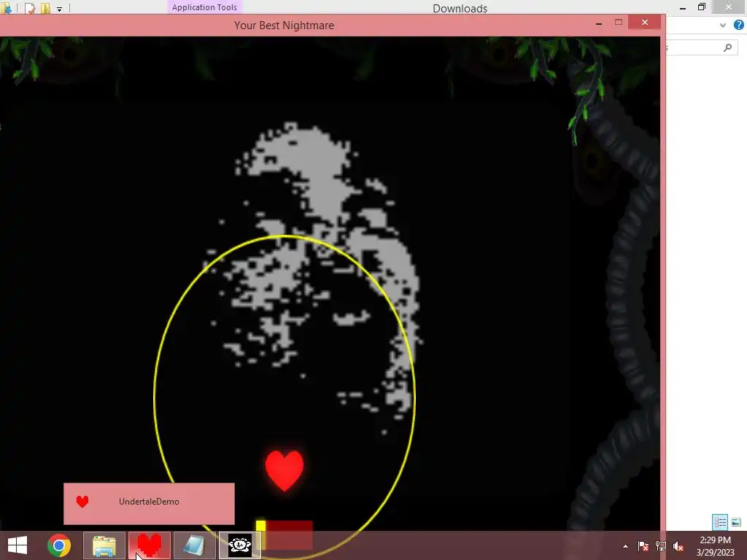Click the Your Best Nightmare title bar text
747x560 pixels.
pos(284,26)
